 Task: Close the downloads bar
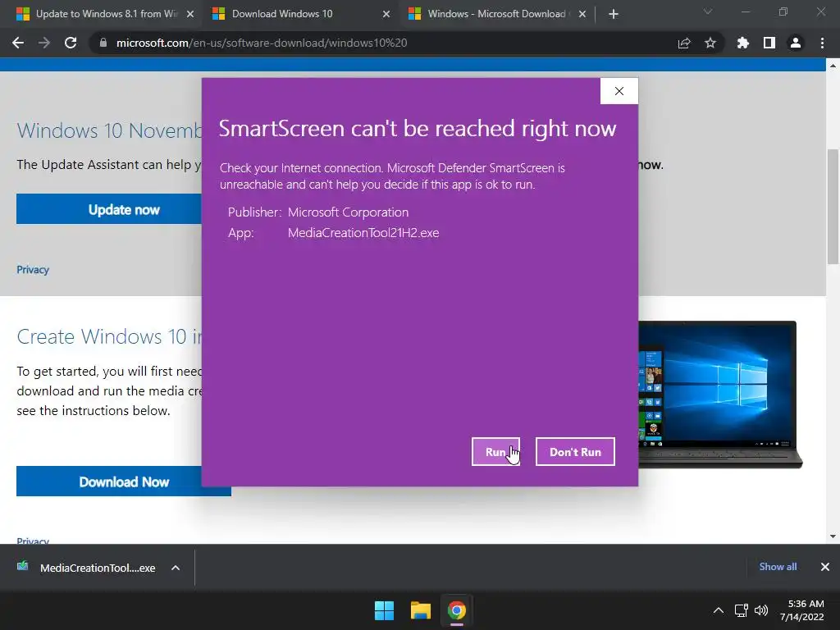[825, 567]
